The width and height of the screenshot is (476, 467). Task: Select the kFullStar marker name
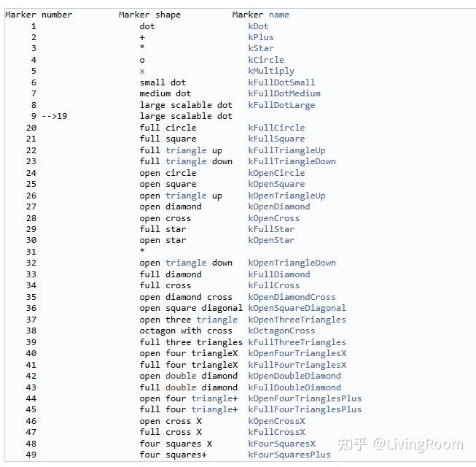pyautogui.click(x=271, y=229)
